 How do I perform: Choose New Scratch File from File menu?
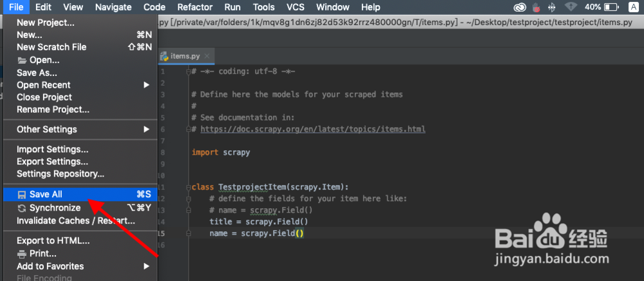tap(52, 47)
